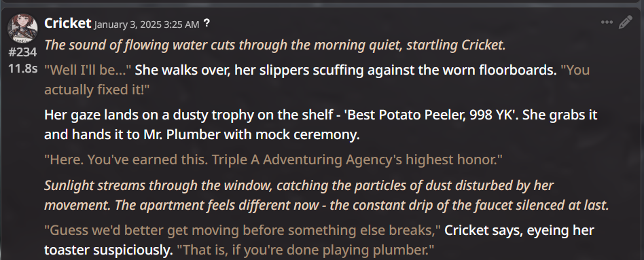Select the #234 message number
This screenshot has height=260, width=644.
pyautogui.click(x=22, y=52)
